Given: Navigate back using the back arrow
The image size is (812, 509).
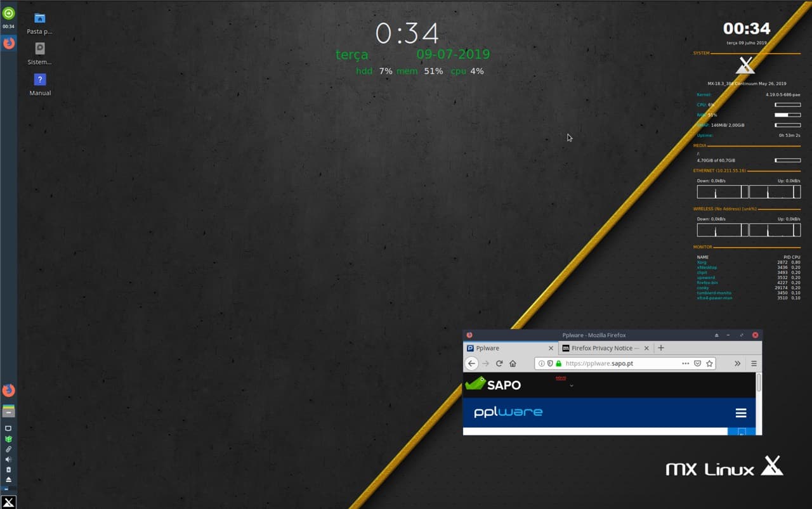Looking at the screenshot, I should [x=471, y=363].
